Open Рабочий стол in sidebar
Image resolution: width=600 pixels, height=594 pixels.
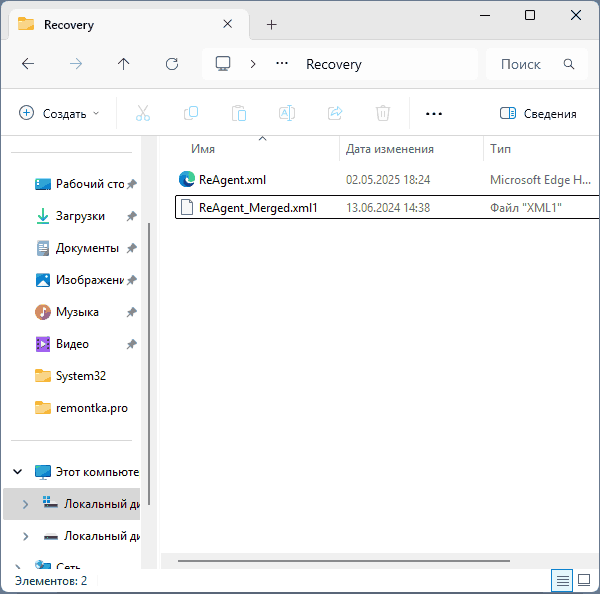click(80, 184)
